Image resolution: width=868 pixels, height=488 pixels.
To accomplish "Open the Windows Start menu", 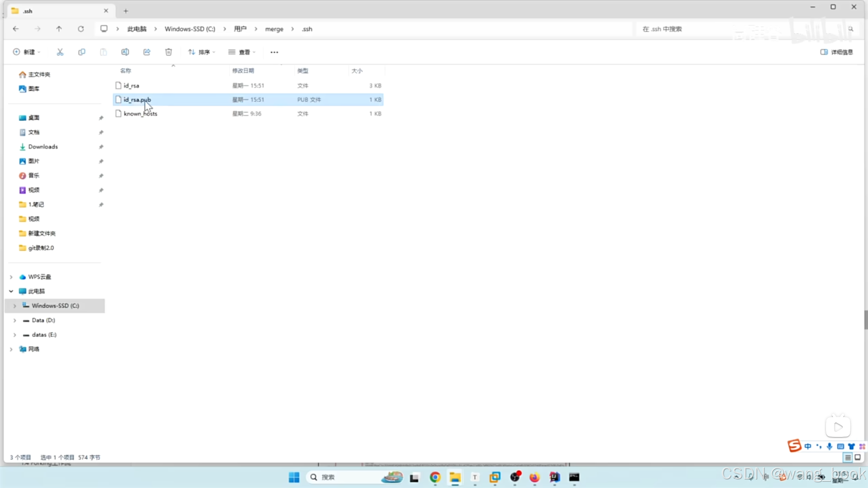I will click(x=294, y=477).
